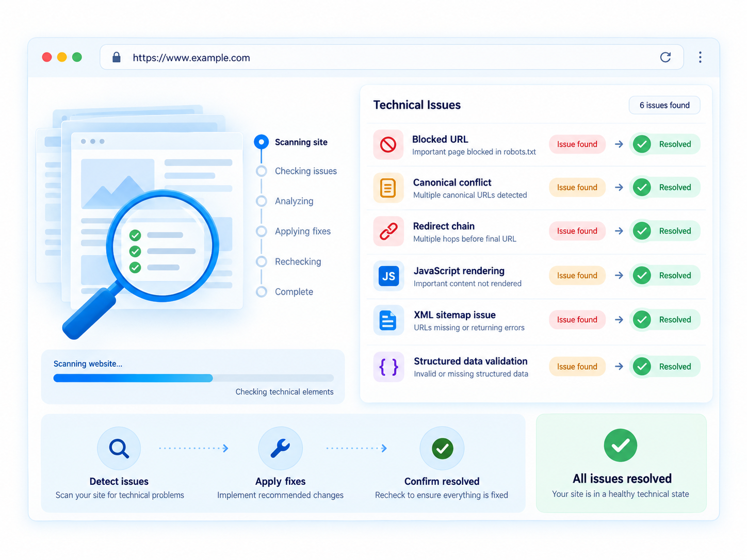This screenshot has height=560, width=747.
Task: Click Issue found badge for Blocked URL
Action: pos(577,144)
